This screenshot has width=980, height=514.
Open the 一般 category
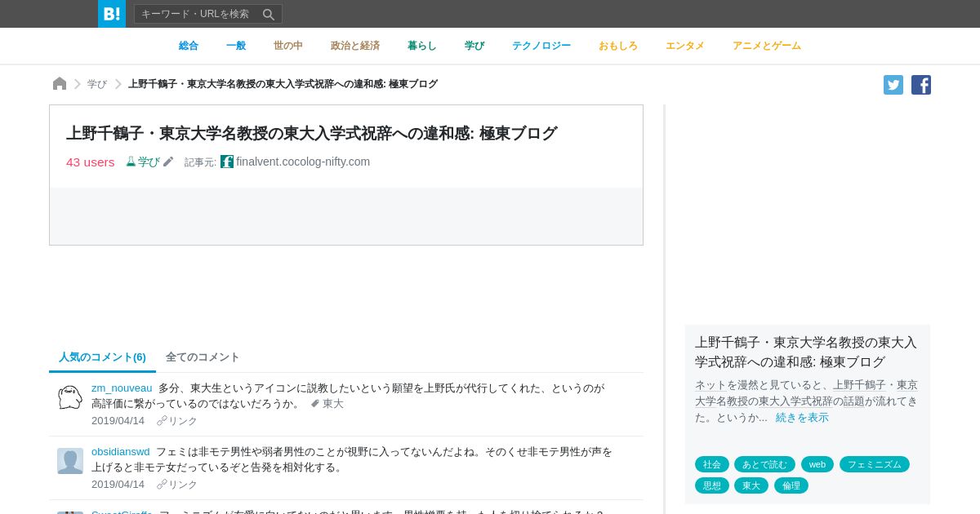pyautogui.click(x=236, y=46)
